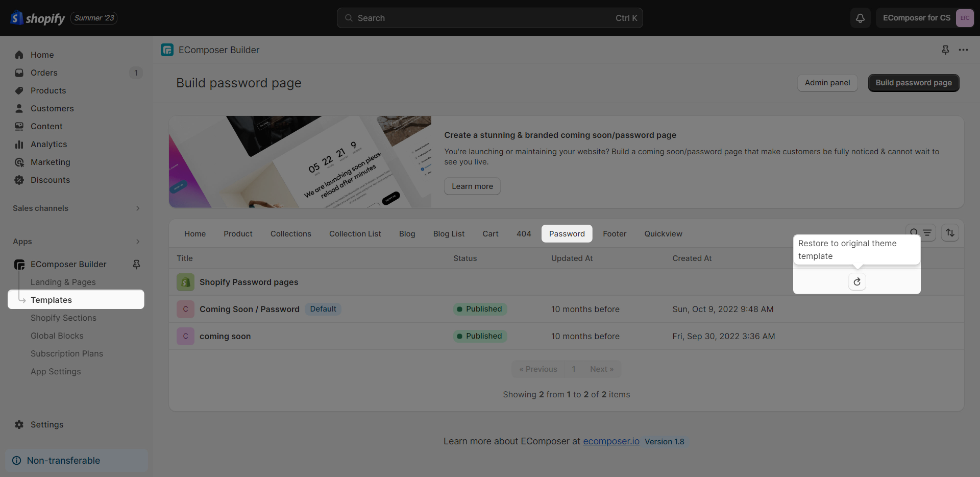The image size is (980, 477).
Task: Open App Settings in sidebar
Action: point(56,371)
